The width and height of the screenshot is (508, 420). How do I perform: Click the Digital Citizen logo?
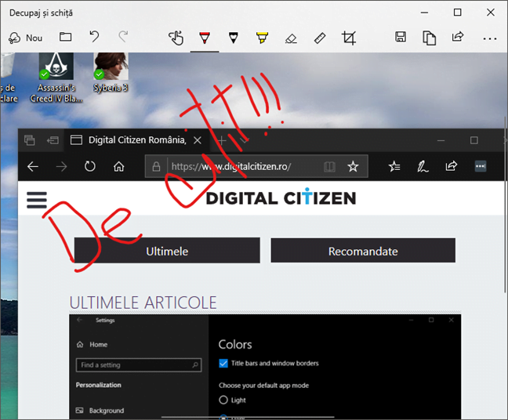pyautogui.click(x=281, y=197)
